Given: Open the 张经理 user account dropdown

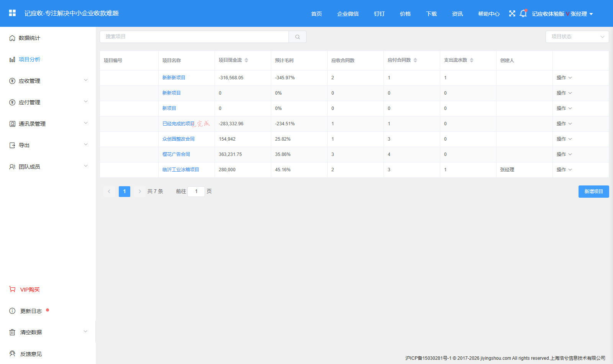Looking at the screenshot, I should [582, 14].
